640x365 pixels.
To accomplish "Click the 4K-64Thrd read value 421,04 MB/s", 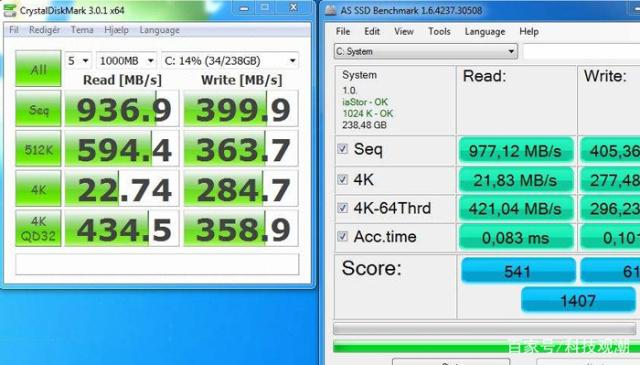I will tap(516, 209).
